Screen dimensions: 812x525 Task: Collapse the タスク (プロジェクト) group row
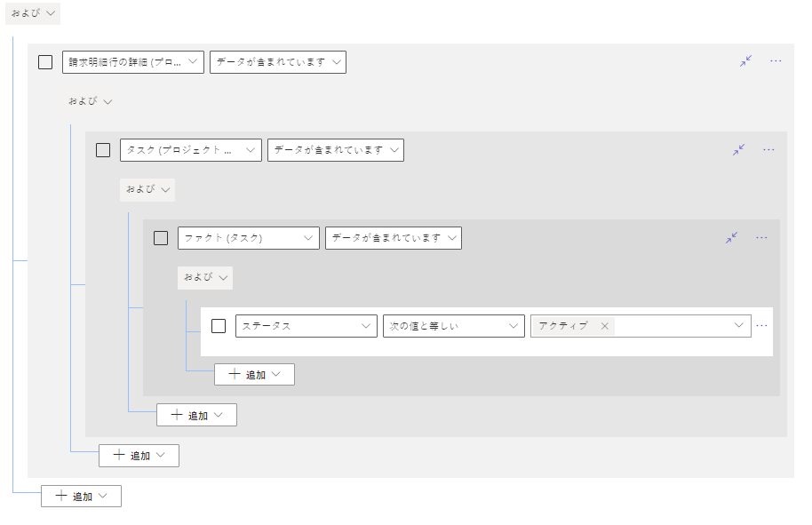tap(738, 150)
